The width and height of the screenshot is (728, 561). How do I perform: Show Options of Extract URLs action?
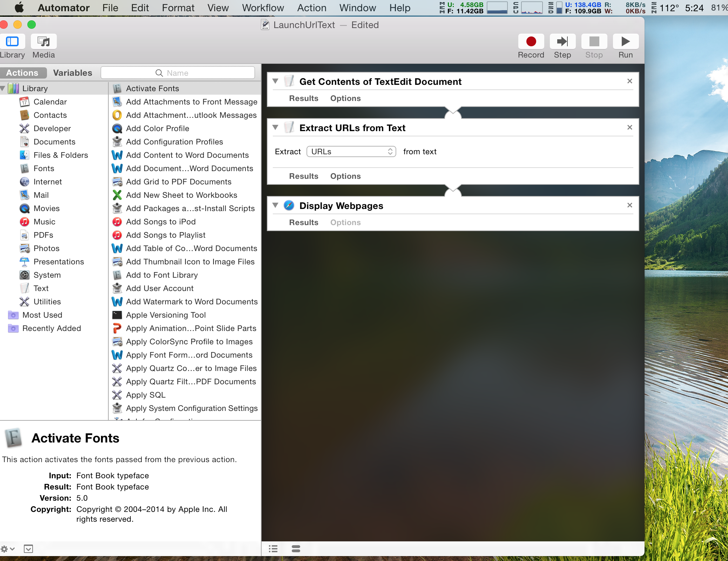pyautogui.click(x=345, y=176)
